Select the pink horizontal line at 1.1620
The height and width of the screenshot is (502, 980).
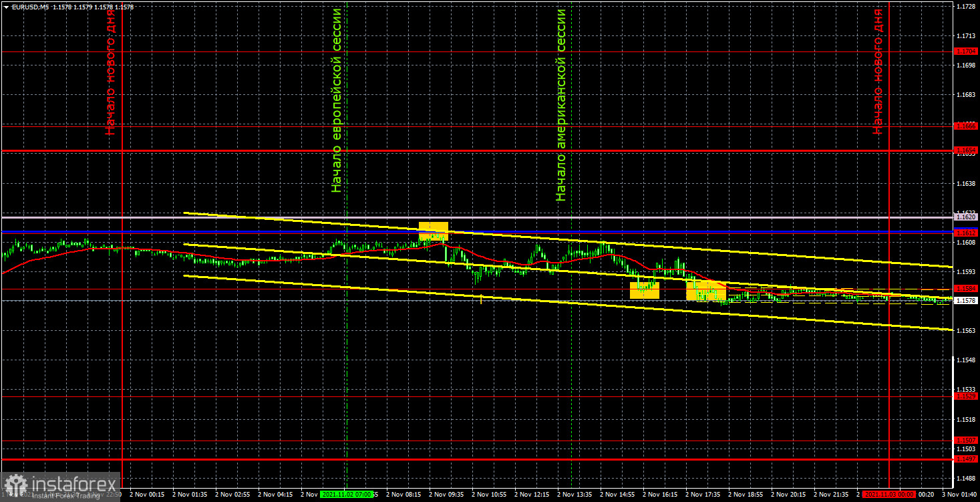click(477, 217)
